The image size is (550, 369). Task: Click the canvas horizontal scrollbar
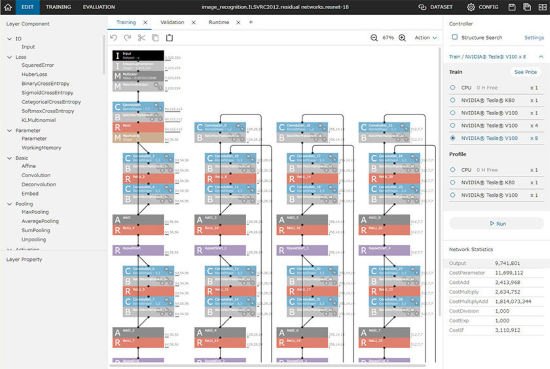click(x=268, y=365)
